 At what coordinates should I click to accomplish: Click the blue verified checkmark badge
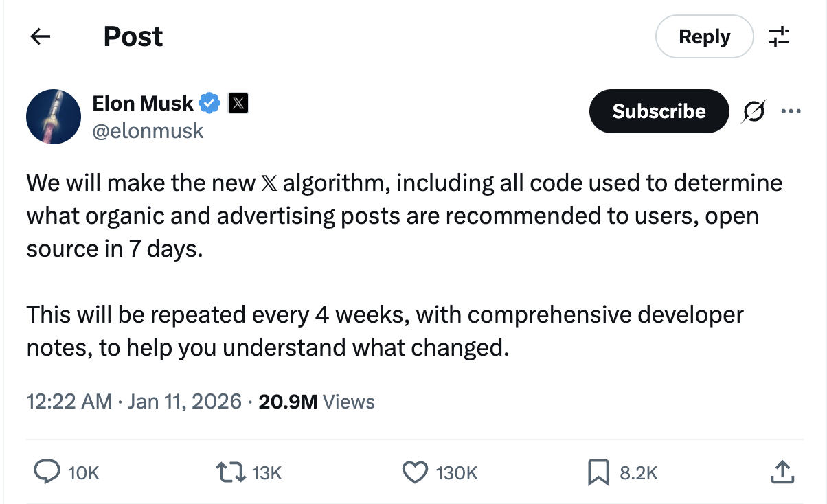209,104
